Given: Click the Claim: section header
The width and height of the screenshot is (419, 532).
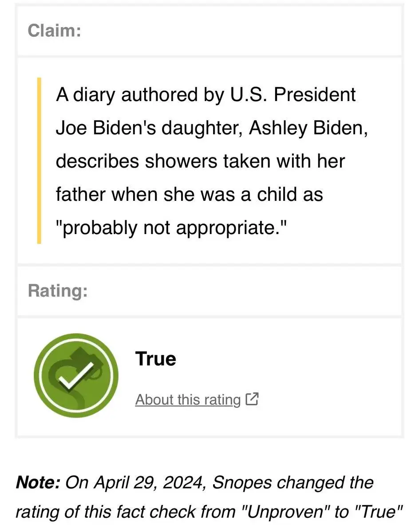Looking at the screenshot, I should point(54,31).
